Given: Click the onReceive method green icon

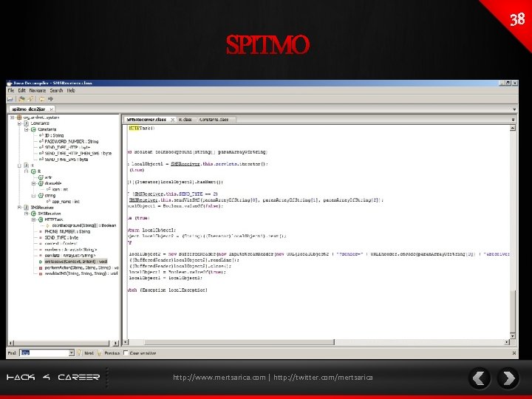Looking at the screenshot, I should 41,262.
